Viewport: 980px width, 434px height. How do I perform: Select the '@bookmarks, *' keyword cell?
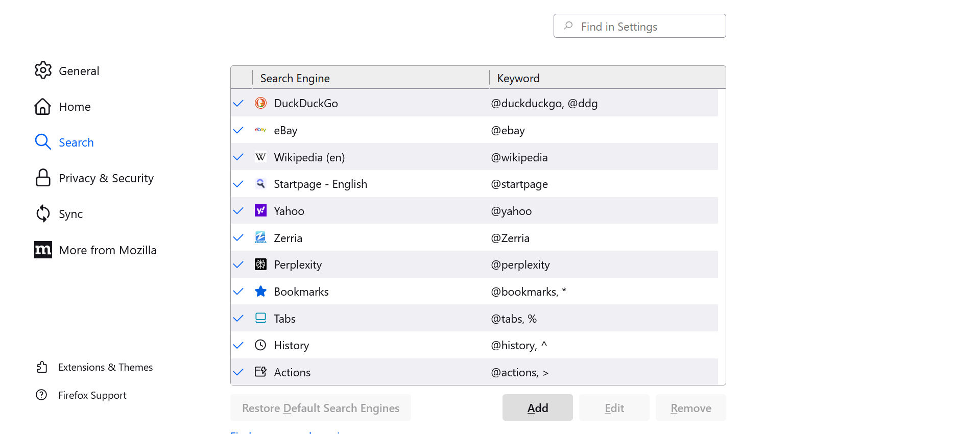pos(529,292)
